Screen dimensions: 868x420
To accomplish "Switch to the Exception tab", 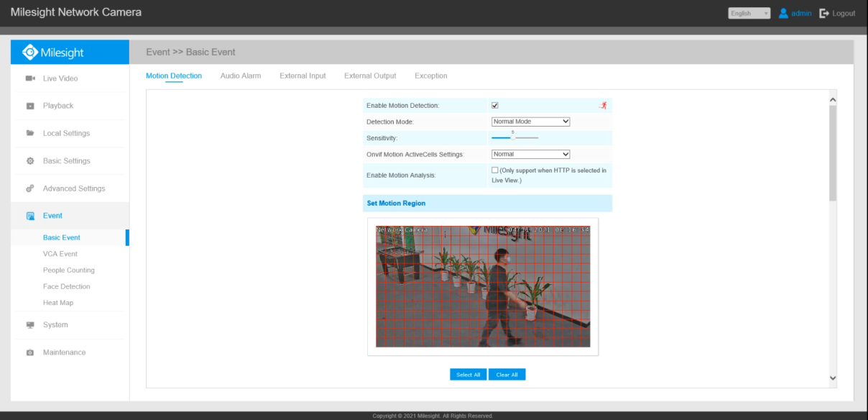I will [431, 76].
